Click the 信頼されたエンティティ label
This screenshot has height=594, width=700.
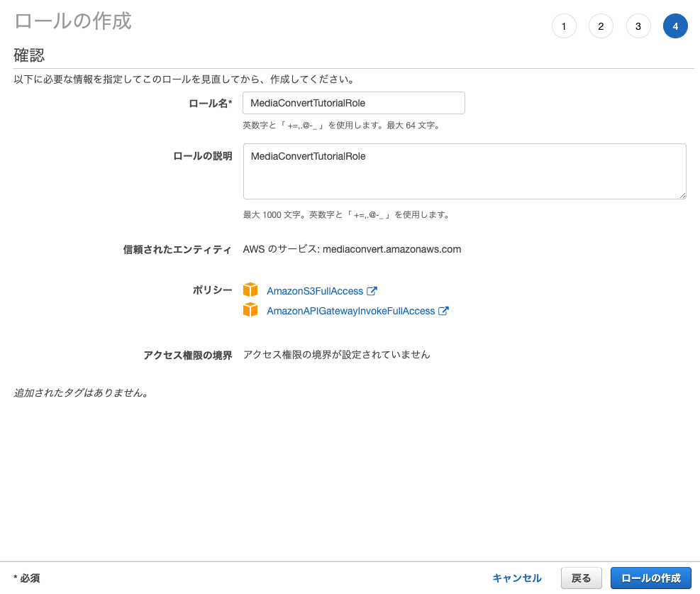[177, 250]
